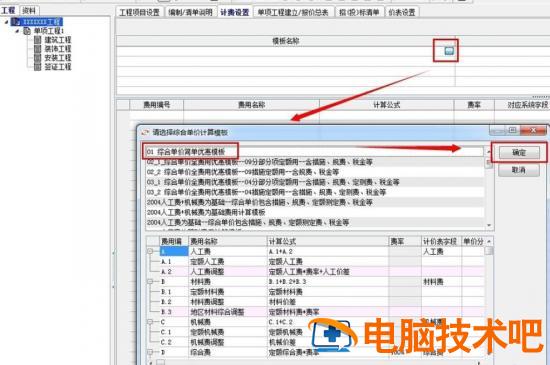Image resolution: width=550 pixels, height=365 pixels.
Task: Select 2004人工费为基础 综合单价包含措施 template
Action: pos(315,223)
